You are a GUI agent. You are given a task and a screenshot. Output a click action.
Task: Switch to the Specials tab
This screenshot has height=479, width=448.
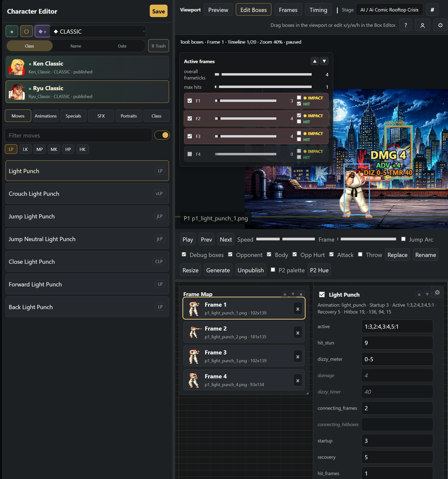[x=73, y=116]
